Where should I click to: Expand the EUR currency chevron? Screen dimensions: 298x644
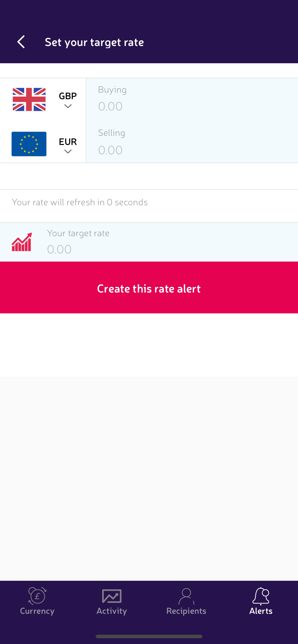point(68,151)
